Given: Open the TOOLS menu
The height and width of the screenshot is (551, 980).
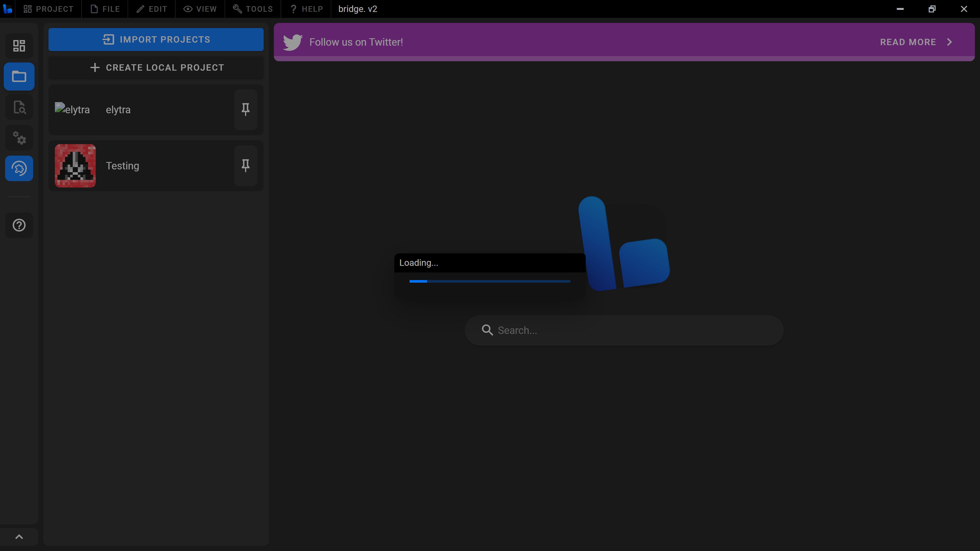Looking at the screenshot, I should 253,9.
